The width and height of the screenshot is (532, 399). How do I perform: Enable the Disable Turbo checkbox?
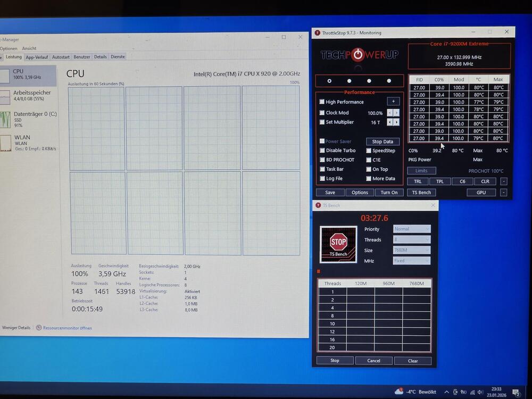[x=322, y=151]
